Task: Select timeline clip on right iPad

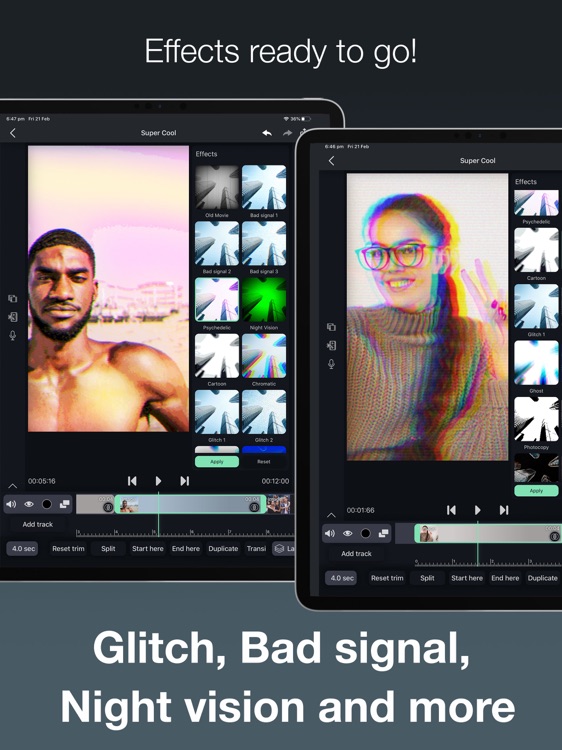Action: [488, 533]
